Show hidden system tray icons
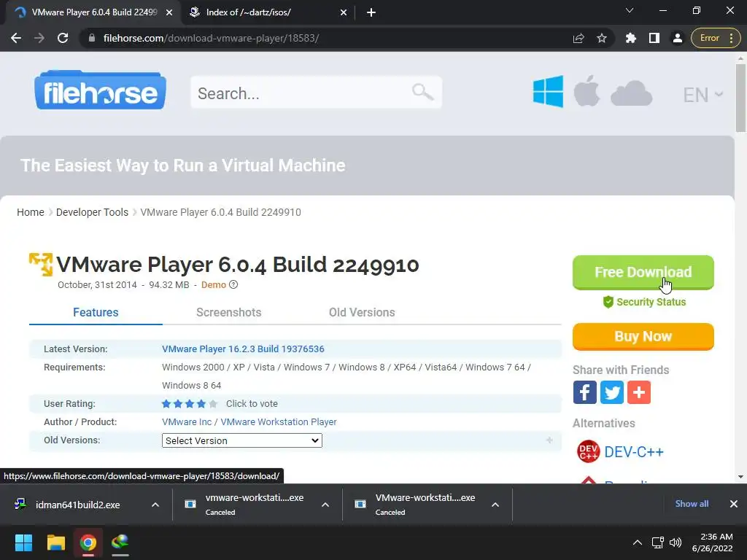Viewport: 747px width, 560px height. click(x=637, y=542)
